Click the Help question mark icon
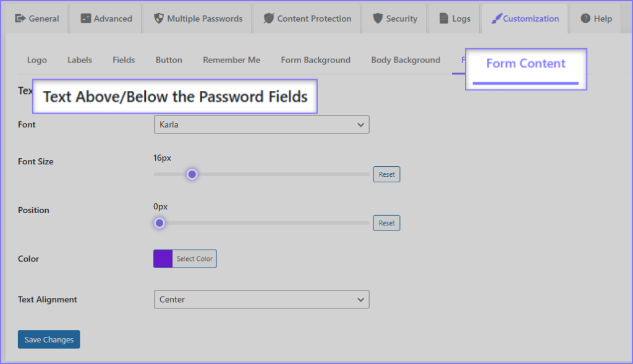 pos(585,19)
